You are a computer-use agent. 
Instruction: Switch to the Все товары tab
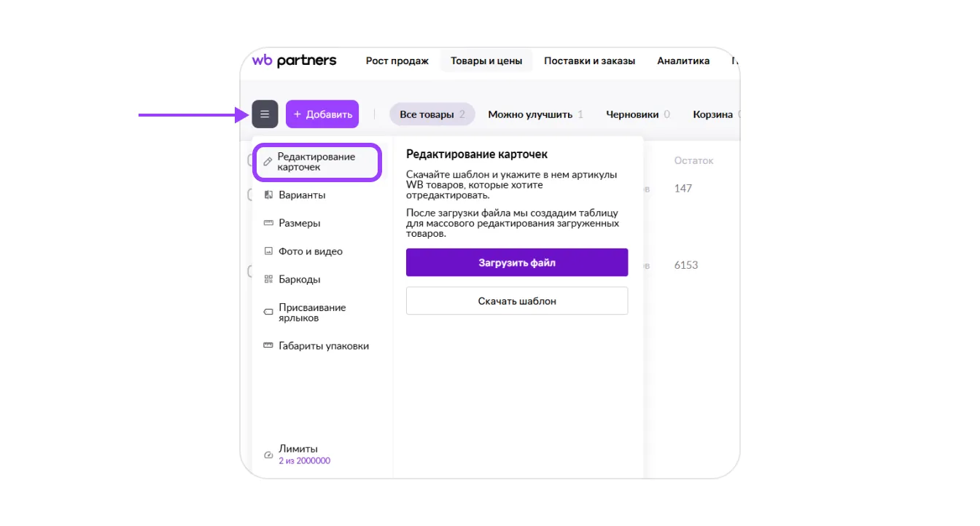click(x=432, y=114)
